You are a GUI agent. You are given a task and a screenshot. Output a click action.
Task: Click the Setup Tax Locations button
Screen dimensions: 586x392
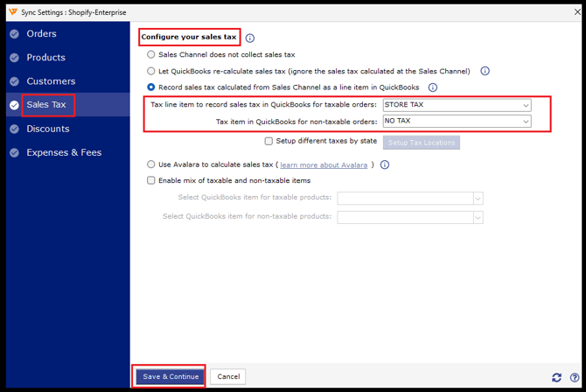(422, 143)
